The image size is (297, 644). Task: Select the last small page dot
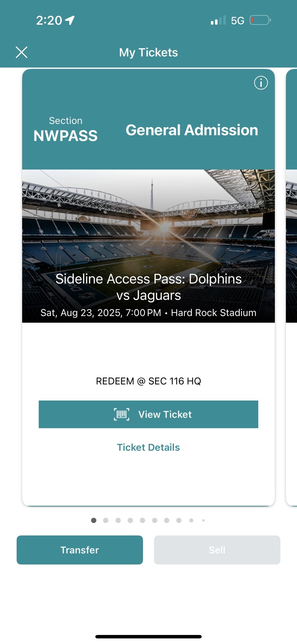[x=203, y=520]
